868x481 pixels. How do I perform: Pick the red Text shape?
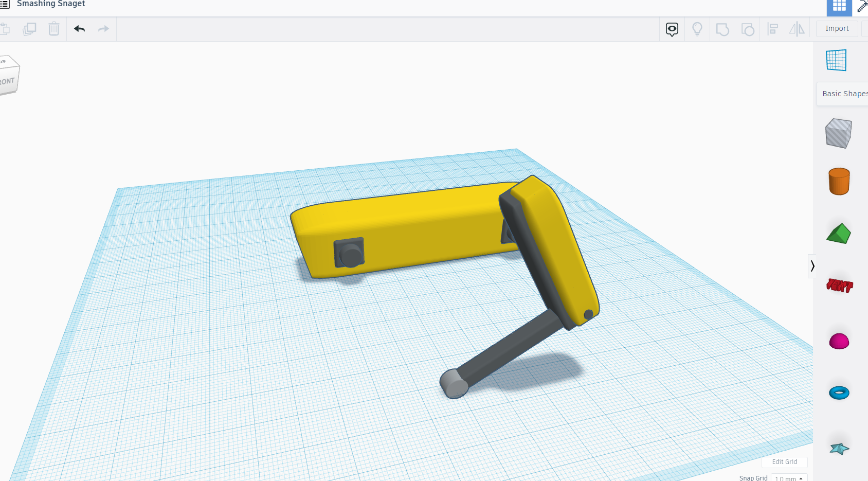click(x=839, y=285)
